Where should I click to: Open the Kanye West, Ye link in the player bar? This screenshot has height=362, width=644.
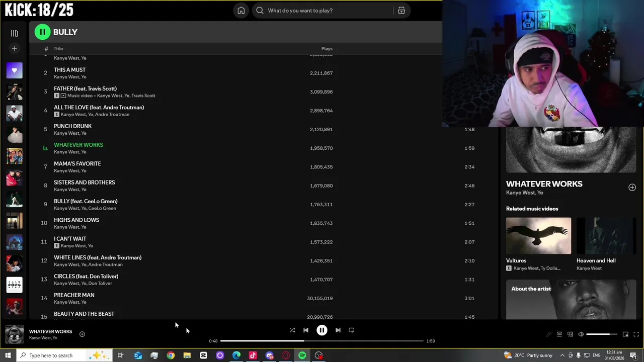[43, 338]
